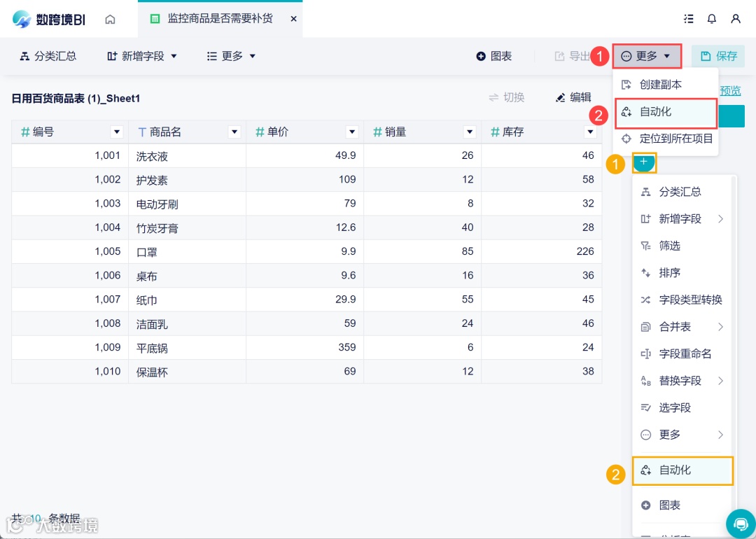Screen dimensions: 756x539
Task: Click the 保存 button
Action: coord(718,56)
